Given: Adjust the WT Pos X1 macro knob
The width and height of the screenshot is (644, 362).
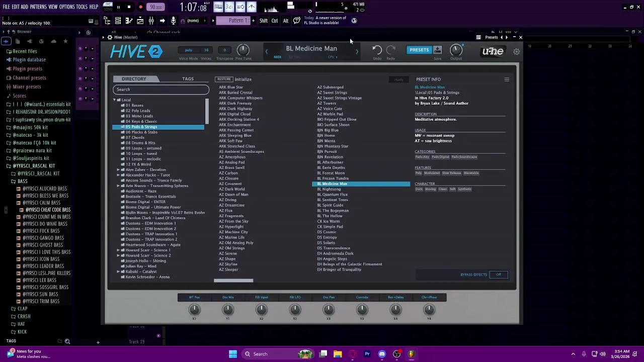Looking at the screenshot, I should pyautogui.click(x=194, y=310).
